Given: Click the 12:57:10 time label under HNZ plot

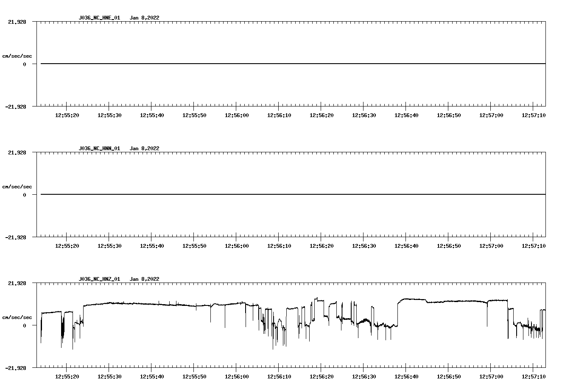Looking at the screenshot, I should tap(534, 377).
